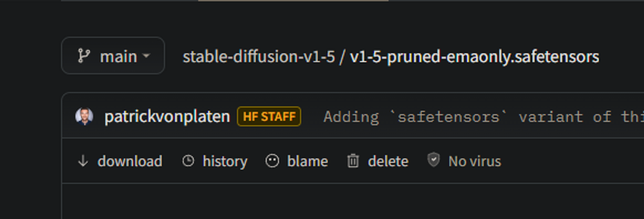
Task: Click the blame face icon
Action: 272,161
